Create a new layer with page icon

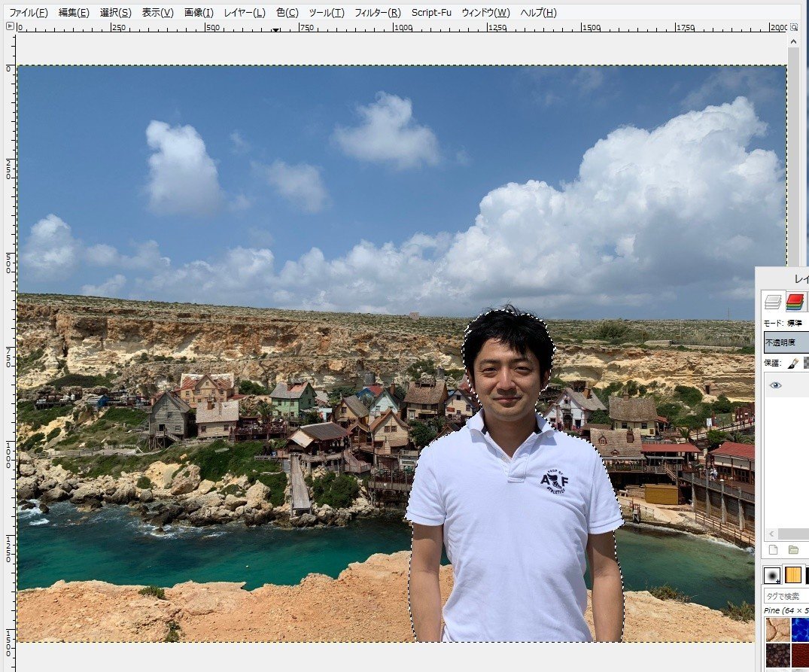tap(773, 550)
